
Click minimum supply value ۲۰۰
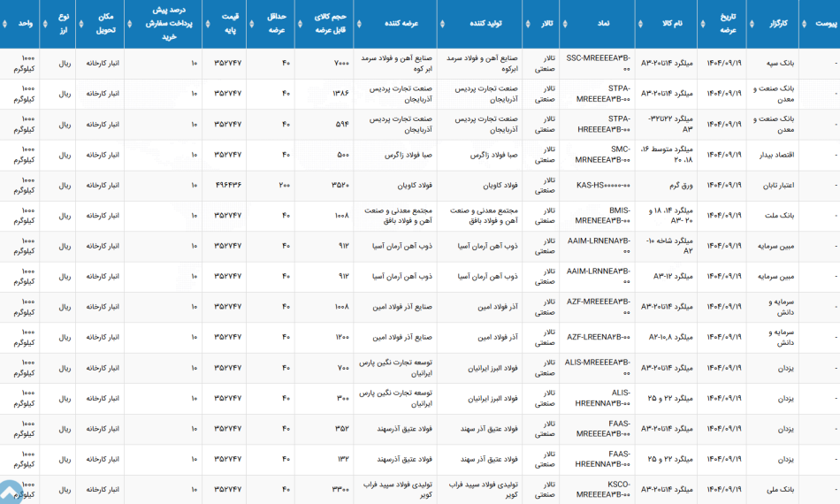(x=285, y=186)
